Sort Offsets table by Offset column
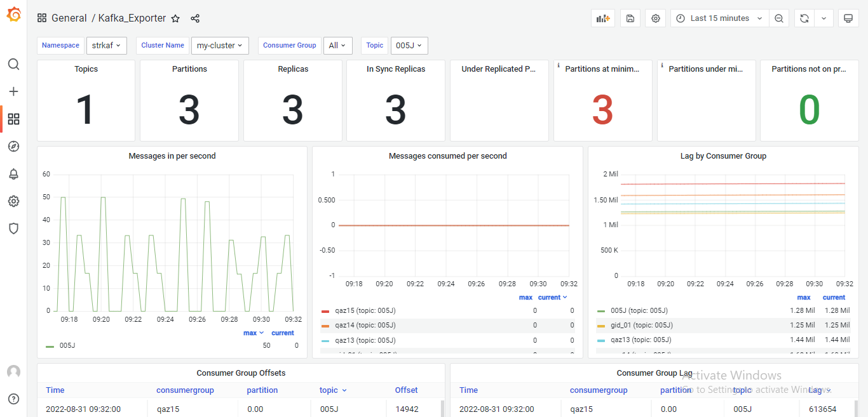 point(406,390)
